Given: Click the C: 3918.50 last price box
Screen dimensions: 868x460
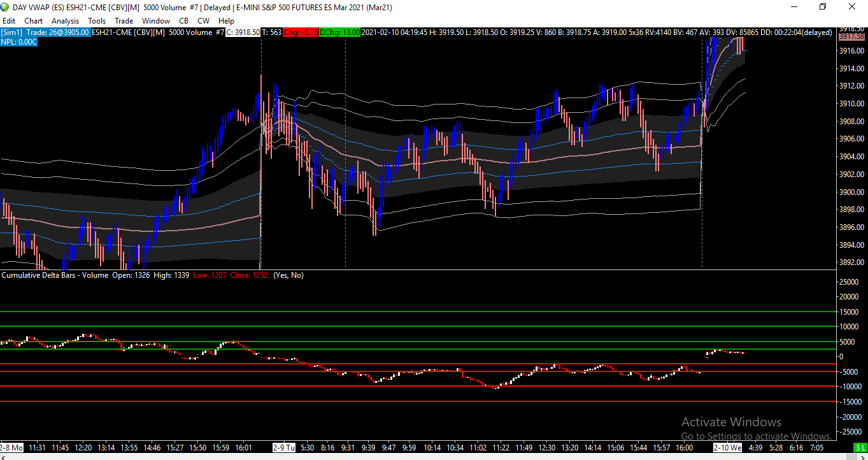Looking at the screenshot, I should coord(243,32).
